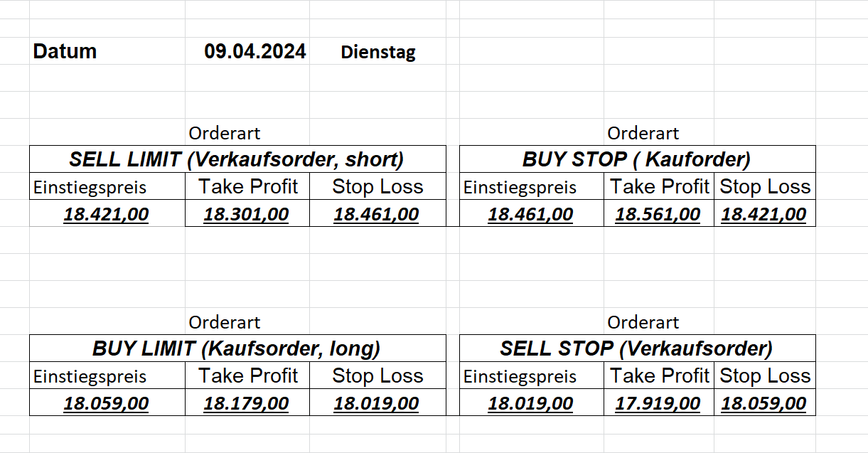The height and width of the screenshot is (453, 868).
Task: Click the Orderart label above SELL LIMIT
Action: pos(225,133)
